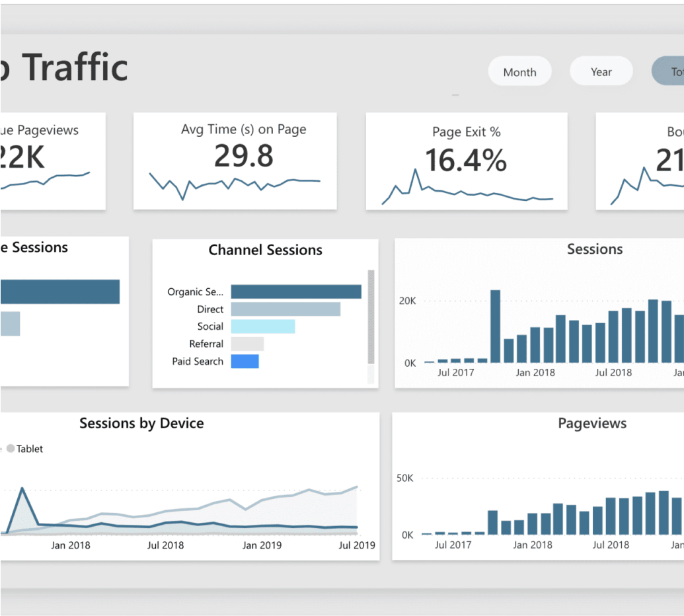Click the Avg Time on Page sparkline
The width and height of the screenshot is (684, 616).
pos(234,185)
